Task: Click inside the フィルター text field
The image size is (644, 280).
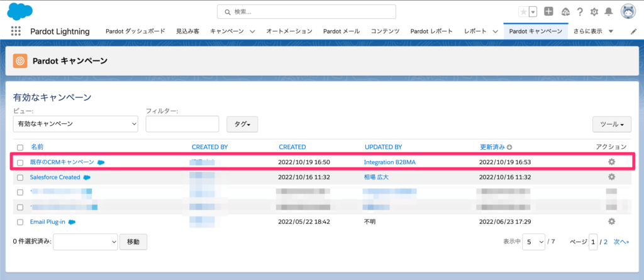Action: pos(182,124)
